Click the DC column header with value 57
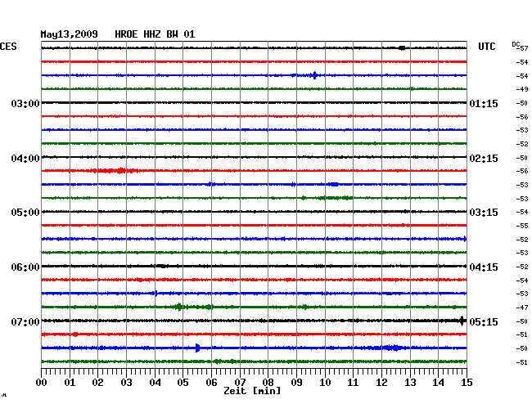The width and height of the screenshot is (532, 404). pos(520,47)
